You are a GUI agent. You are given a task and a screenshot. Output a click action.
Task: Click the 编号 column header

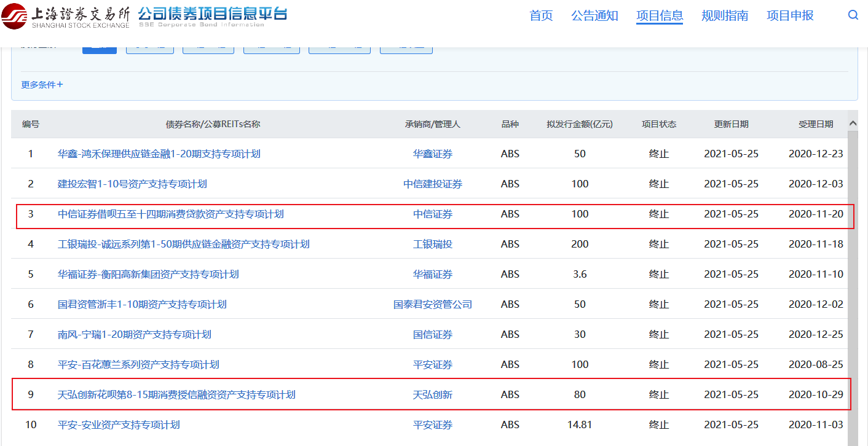click(31, 124)
